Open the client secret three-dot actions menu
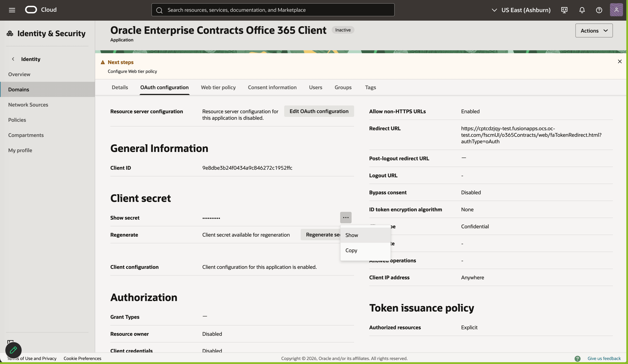The height and width of the screenshot is (364, 628). [x=346, y=218]
